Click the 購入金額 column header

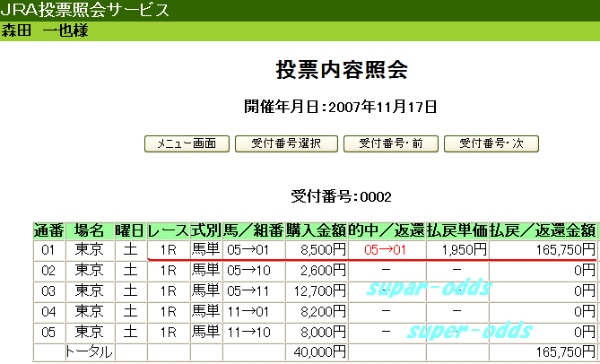point(316,230)
